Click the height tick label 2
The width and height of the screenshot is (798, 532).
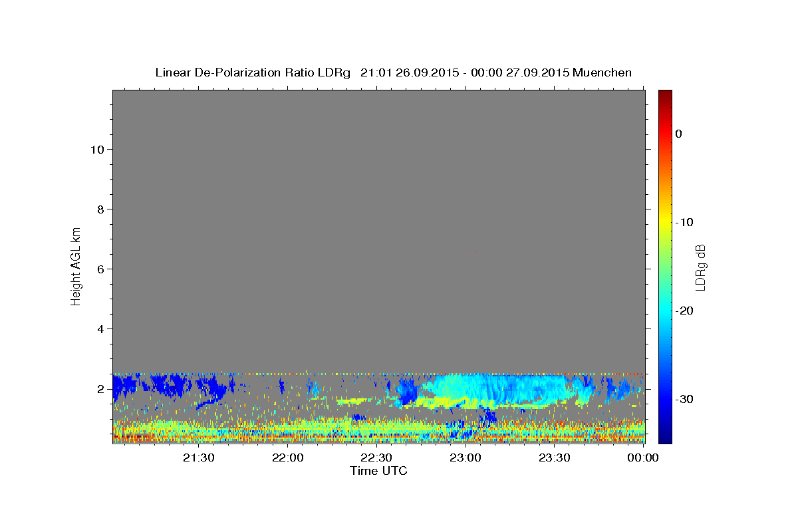(99, 388)
